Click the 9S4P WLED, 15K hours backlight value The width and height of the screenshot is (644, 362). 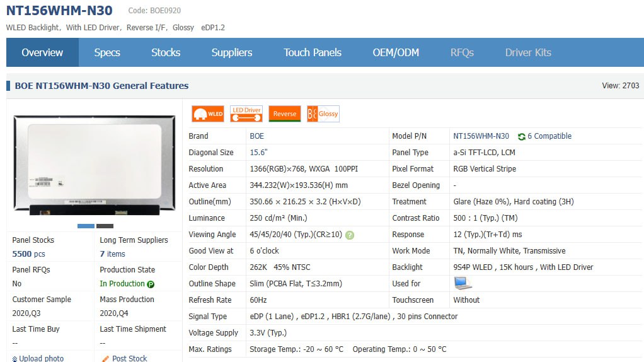[x=523, y=267]
